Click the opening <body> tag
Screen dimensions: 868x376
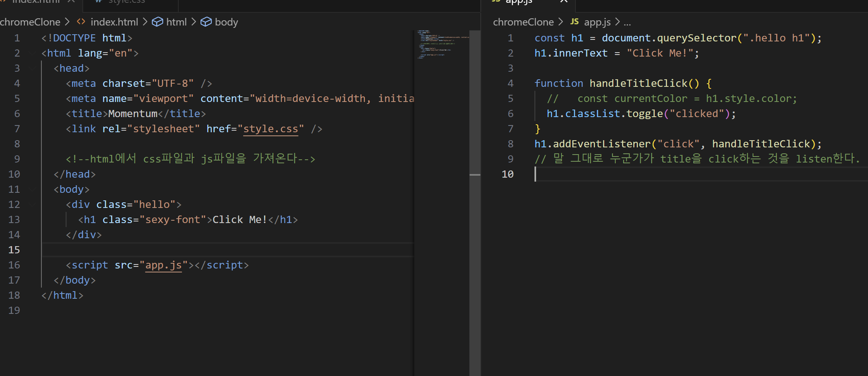click(72, 189)
